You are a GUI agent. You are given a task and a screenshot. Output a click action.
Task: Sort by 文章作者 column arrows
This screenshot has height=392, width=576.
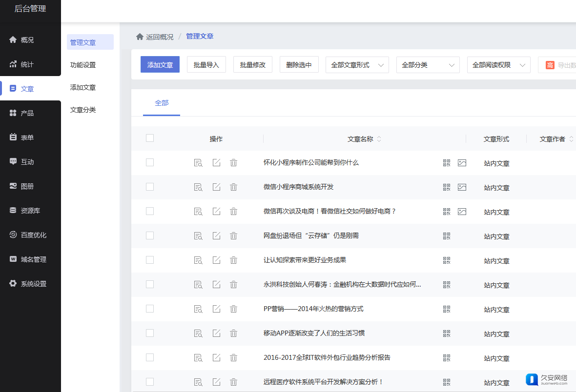point(571,139)
